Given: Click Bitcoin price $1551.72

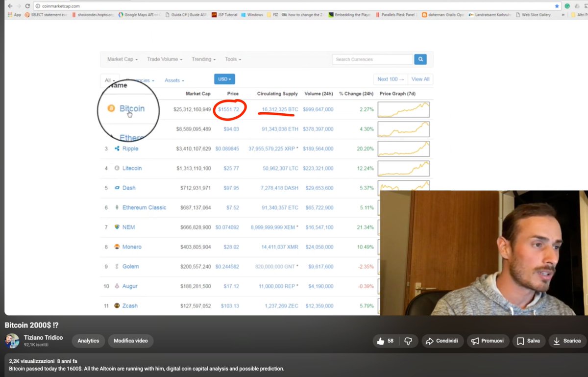Looking at the screenshot, I should (229, 109).
